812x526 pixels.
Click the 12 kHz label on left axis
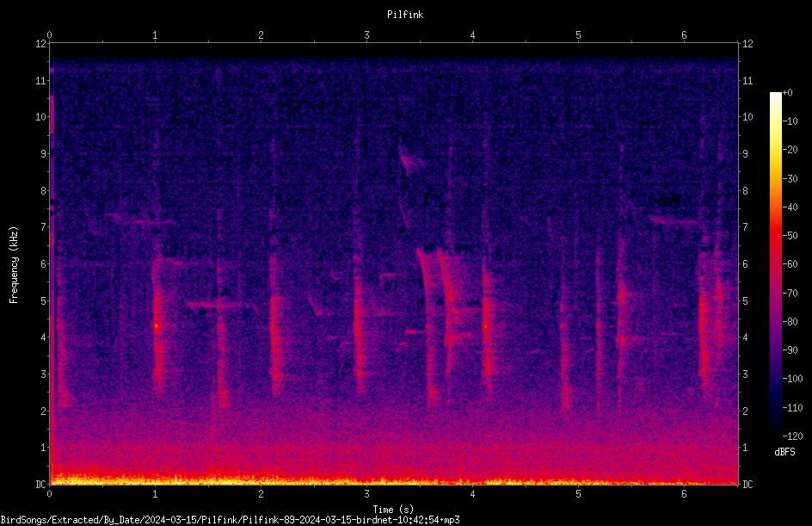point(41,44)
